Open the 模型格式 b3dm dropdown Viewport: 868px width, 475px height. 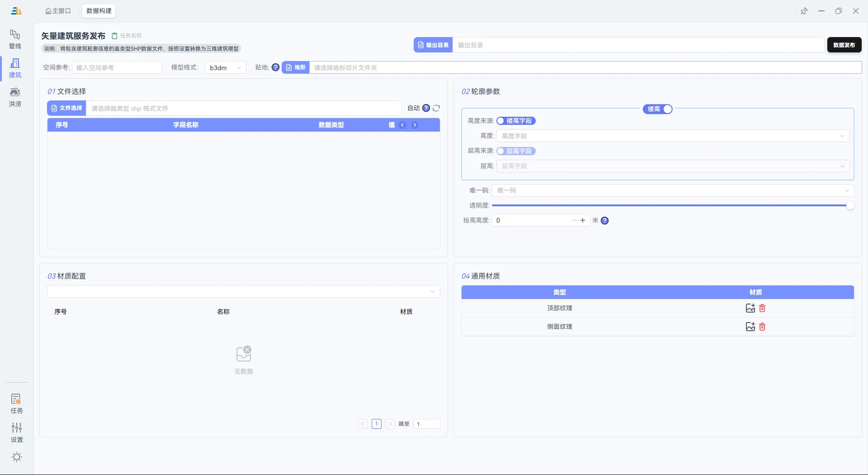[x=225, y=67]
